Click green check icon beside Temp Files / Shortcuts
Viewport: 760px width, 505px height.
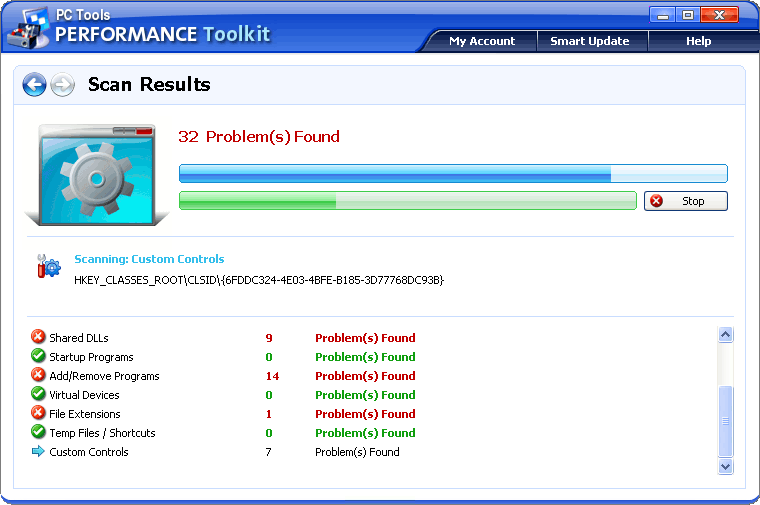pos(38,431)
